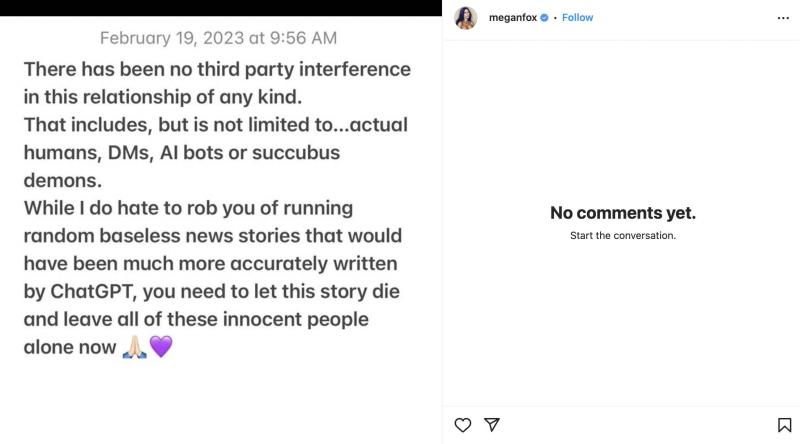Click the dot separator before Follow

coord(554,18)
